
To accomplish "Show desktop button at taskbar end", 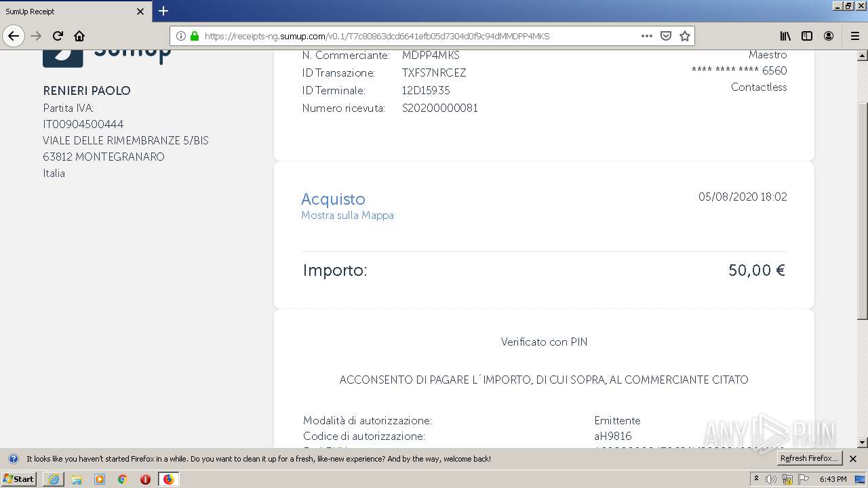I will pyautogui.click(x=861, y=479).
